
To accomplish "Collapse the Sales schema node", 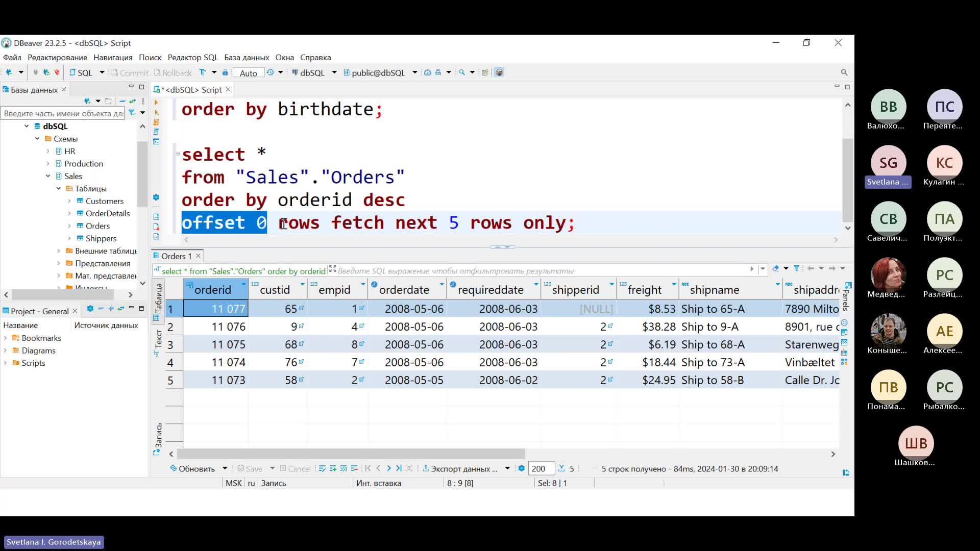I will coord(48,176).
